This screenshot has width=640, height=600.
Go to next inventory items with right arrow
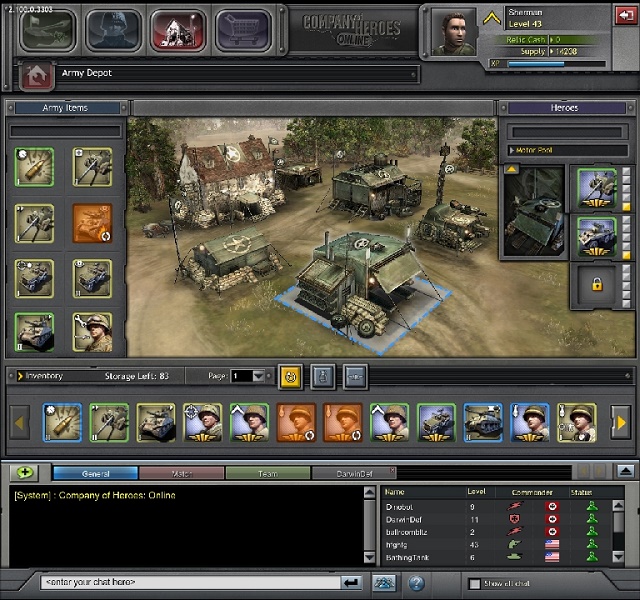coord(621,422)
